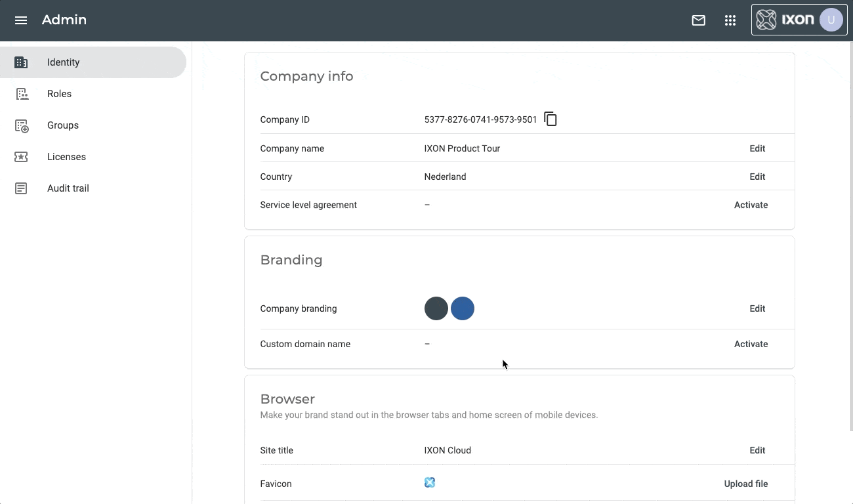Edit the Company name
853x504 pixels.
[757, 148]
